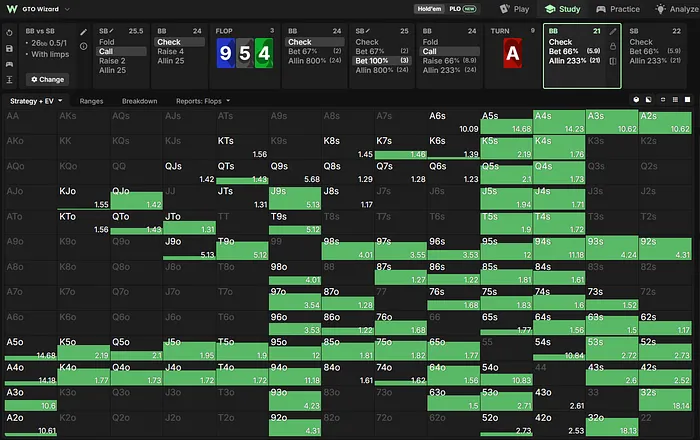The height and width of the screenshot is (440, 700).
Task: Select Bet 66% in highlighted BB turn panel
Action: click(x=574, y=51)
